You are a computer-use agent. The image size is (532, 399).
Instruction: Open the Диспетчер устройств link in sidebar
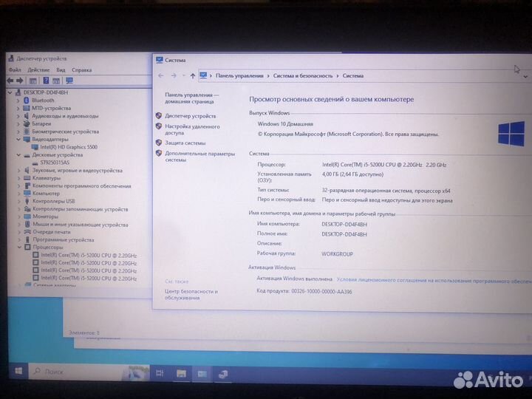click(x=191, y=116)
